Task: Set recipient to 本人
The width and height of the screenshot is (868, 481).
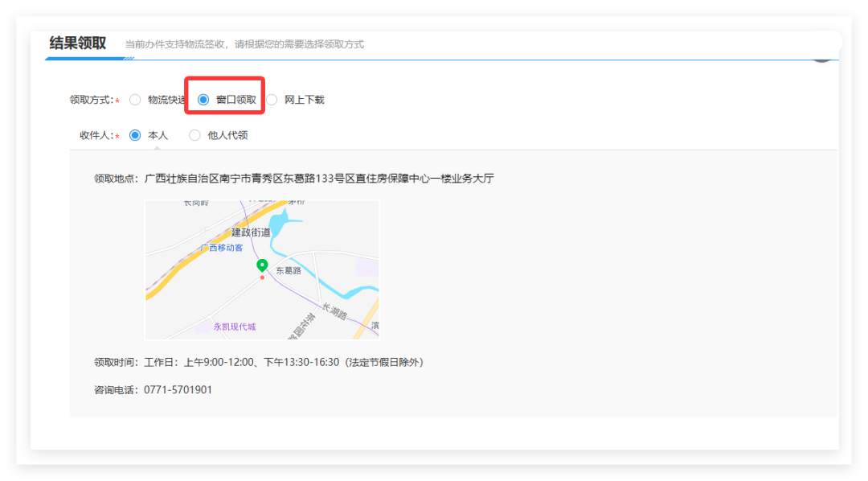Action: [x=135, y=135]
